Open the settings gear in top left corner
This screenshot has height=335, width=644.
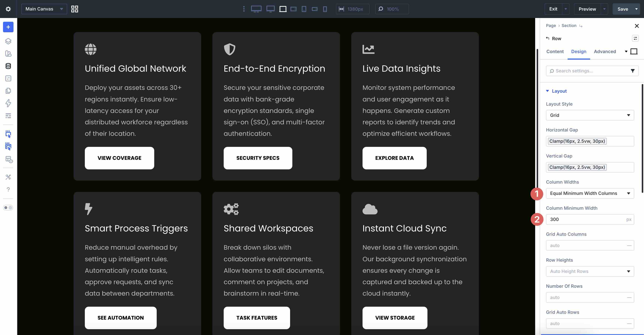point(8,9)
